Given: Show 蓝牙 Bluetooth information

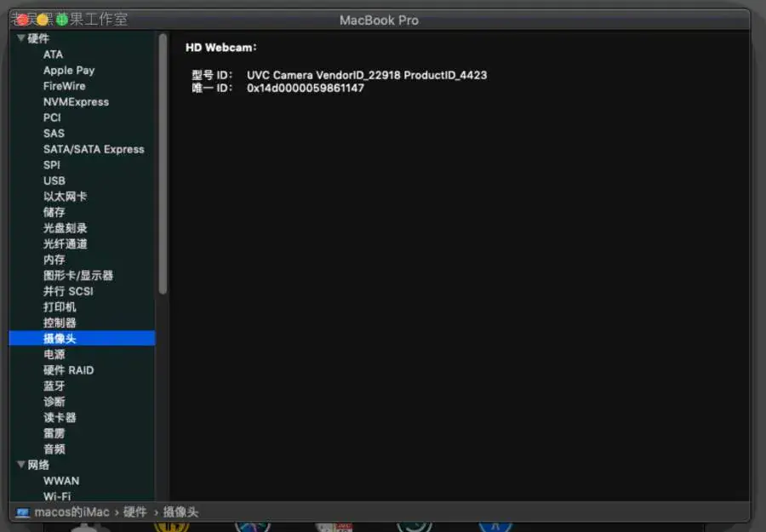Looking at the screenshot, I should pyautogui.click(x=54, y=386).
